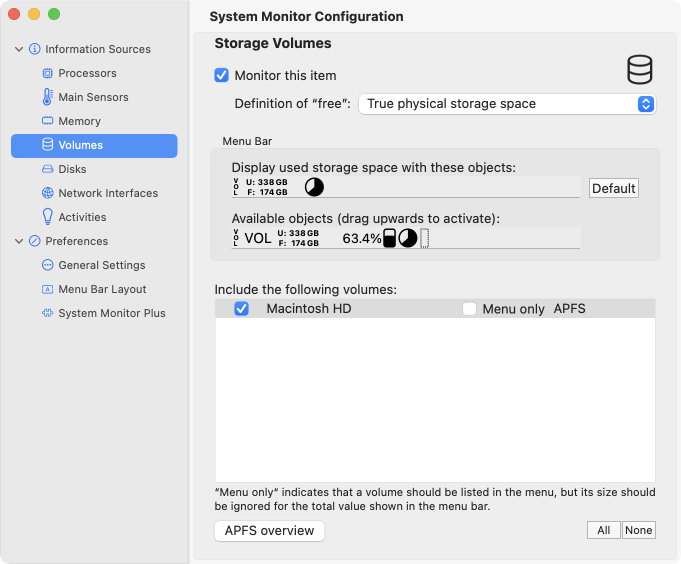This screenshot has height=564, width=681.
Task: Click the active pie chart object
Action: coord(314,187)
